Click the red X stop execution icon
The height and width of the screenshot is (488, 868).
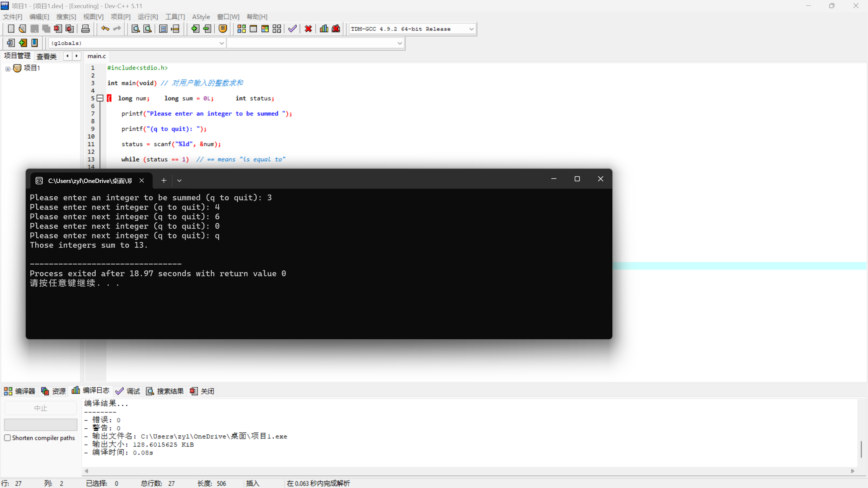coord(308,29)
